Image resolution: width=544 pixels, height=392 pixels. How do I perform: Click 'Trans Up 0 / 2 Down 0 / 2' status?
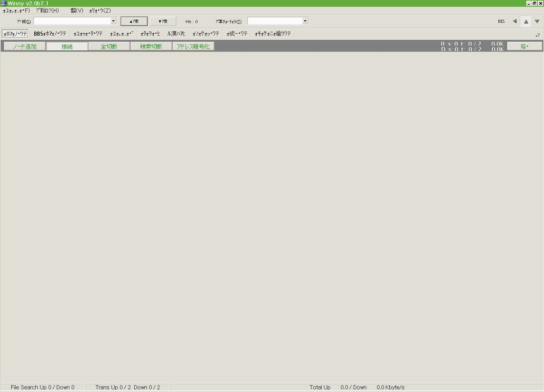pyautogui.click(x=128, y=387)
